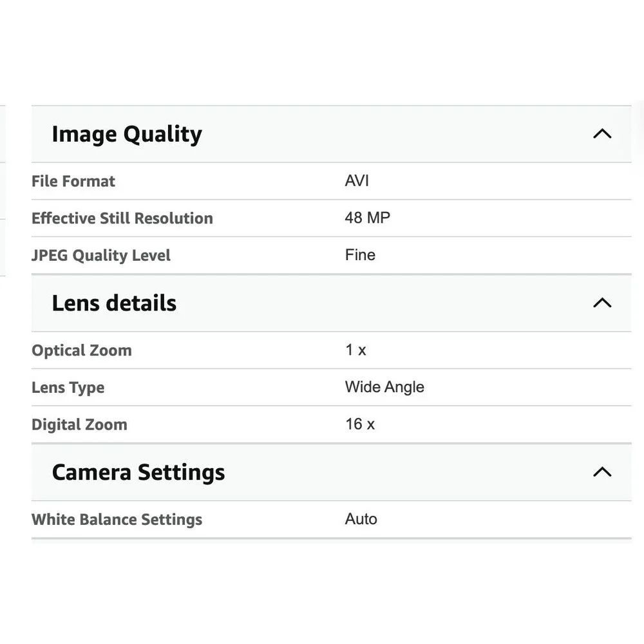Select the Effective Still Resolution label
This screenshot has height=644, width=644.
coord(122,218)
